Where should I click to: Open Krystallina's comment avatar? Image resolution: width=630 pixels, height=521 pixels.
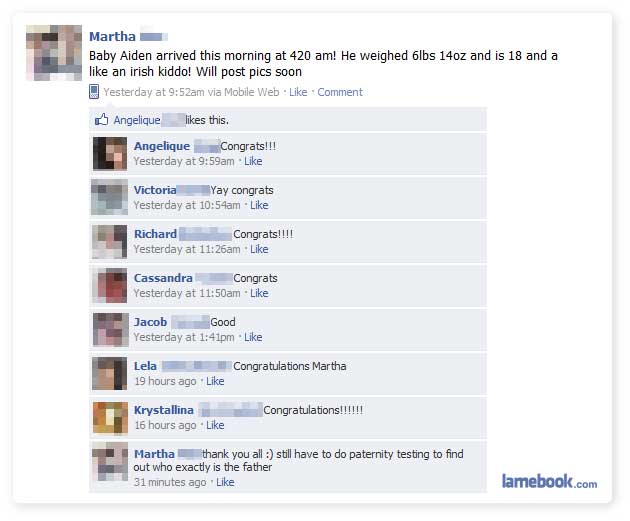(110, 418)
